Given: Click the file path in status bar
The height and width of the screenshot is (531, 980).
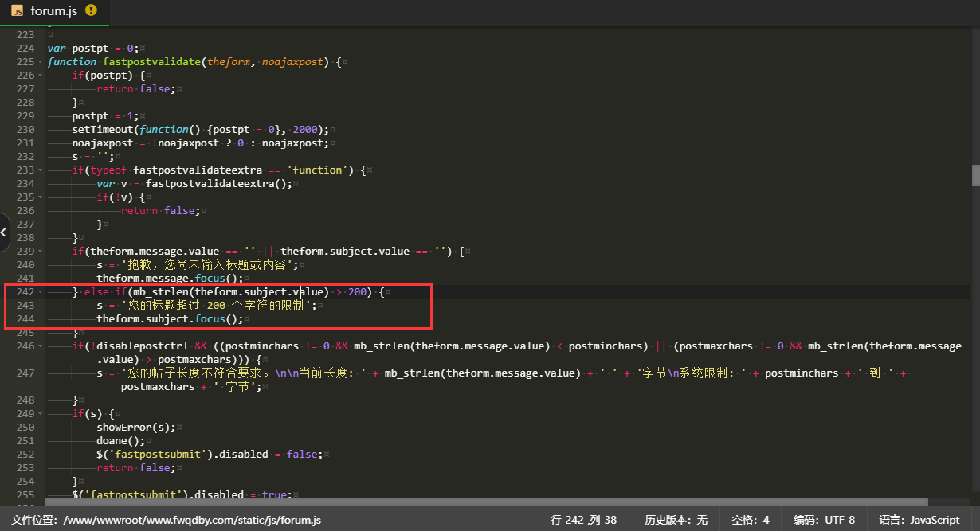Looking at the screenshot, I should pyautogui.click(x=167, y=520).
